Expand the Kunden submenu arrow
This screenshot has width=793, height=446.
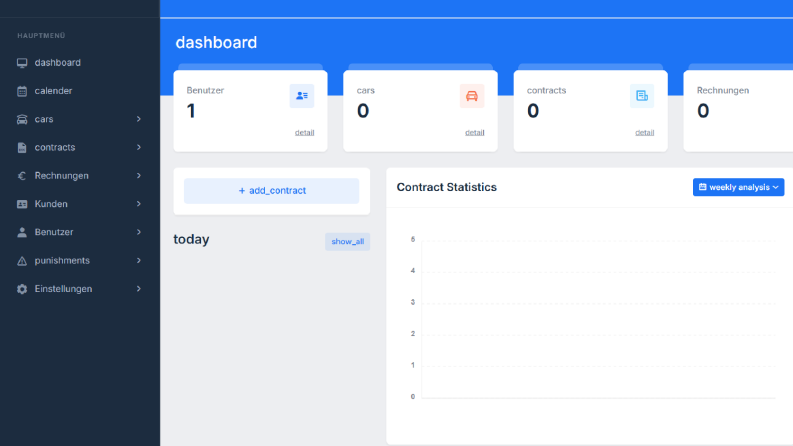(139, 204)
